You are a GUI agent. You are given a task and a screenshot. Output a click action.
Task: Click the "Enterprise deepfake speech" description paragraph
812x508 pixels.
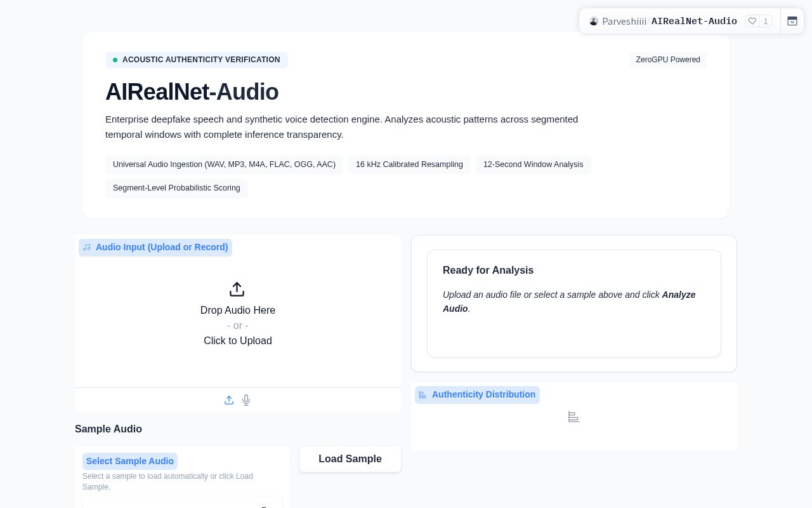(342, 127)
